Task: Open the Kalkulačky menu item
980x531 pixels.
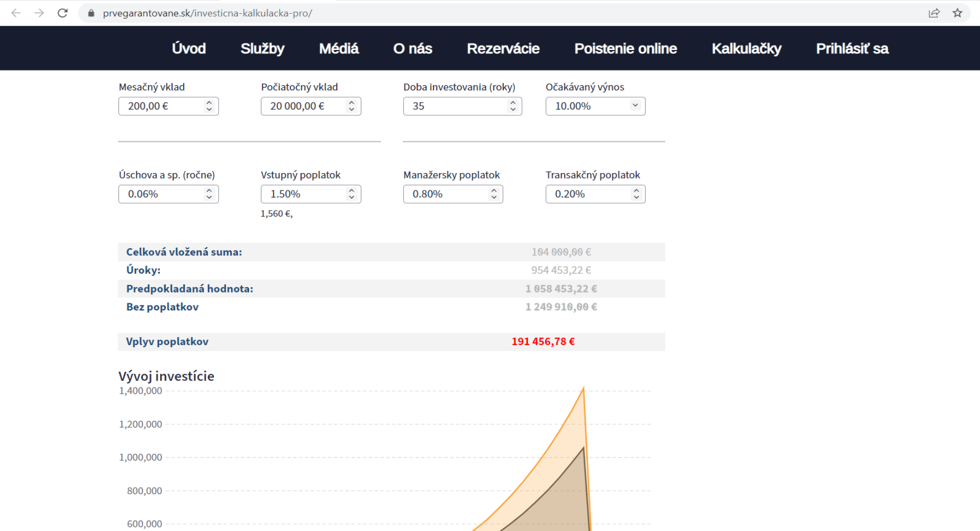Action: coord(747,49)
